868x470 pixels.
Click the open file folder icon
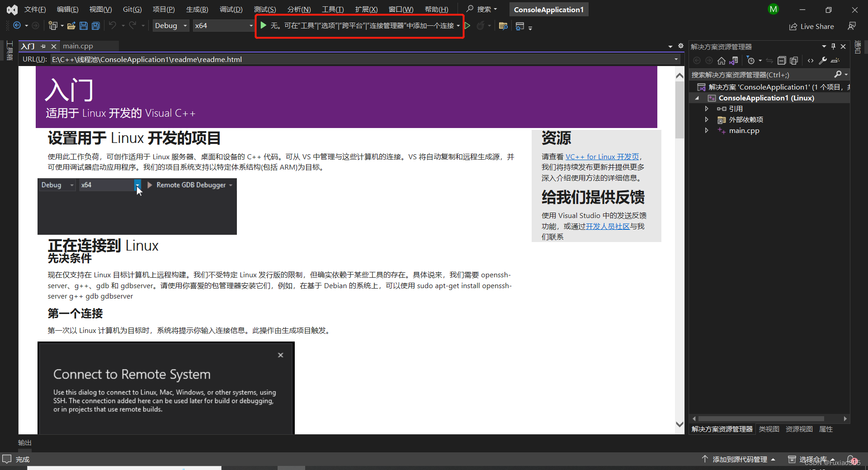click(71, 26)
